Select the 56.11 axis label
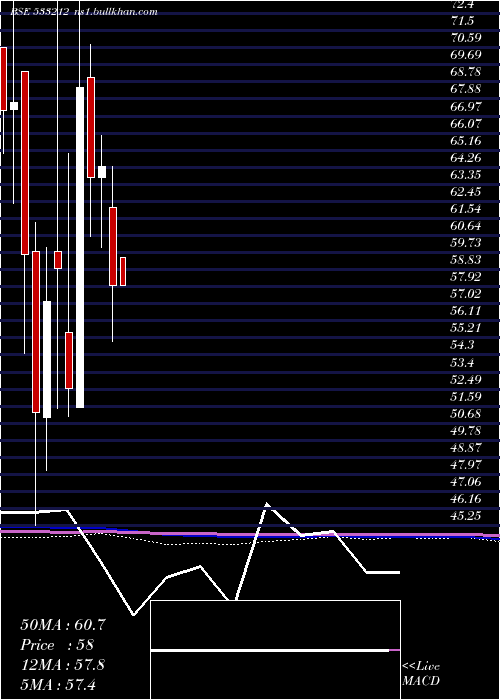 466,311
